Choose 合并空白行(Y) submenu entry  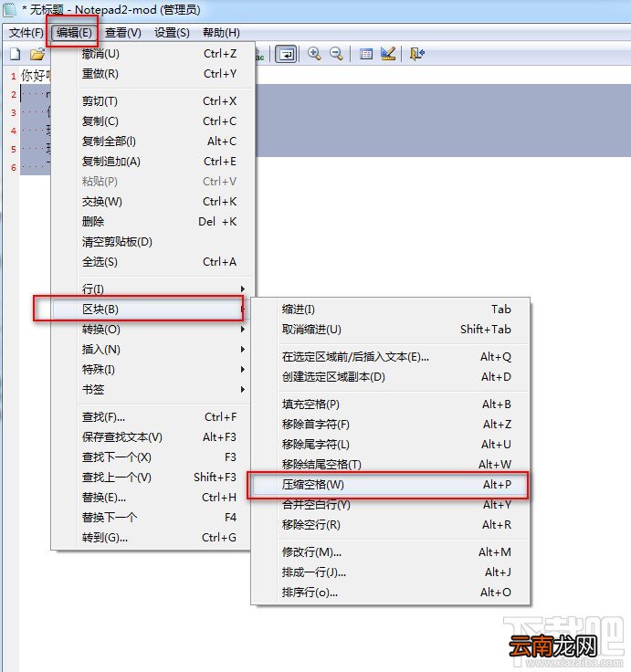[391, 505]
